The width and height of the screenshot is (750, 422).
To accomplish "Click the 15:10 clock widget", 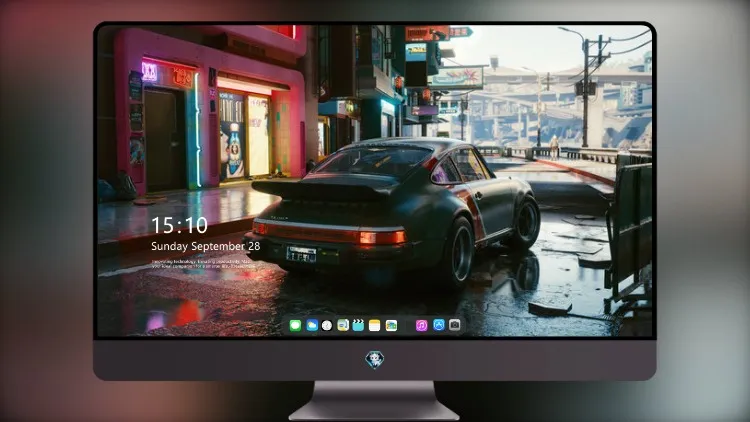I will tap(179, 225).
